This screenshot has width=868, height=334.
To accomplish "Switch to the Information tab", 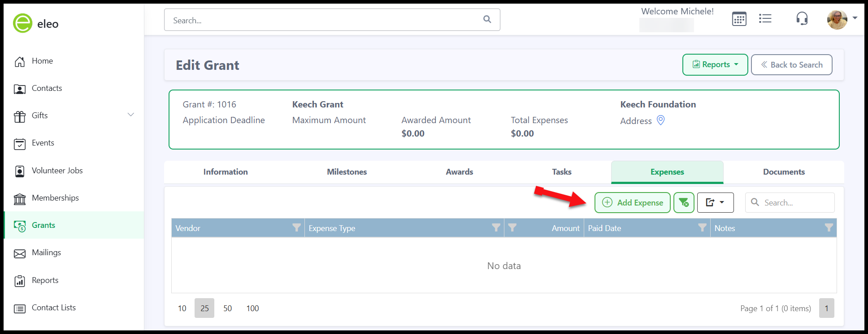I will [x=226, y=172].
